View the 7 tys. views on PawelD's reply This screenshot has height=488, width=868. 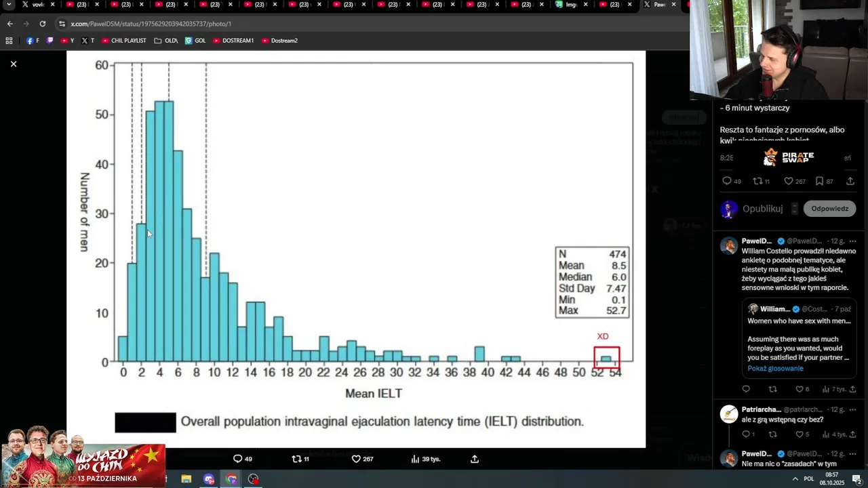tap(835, 389)
